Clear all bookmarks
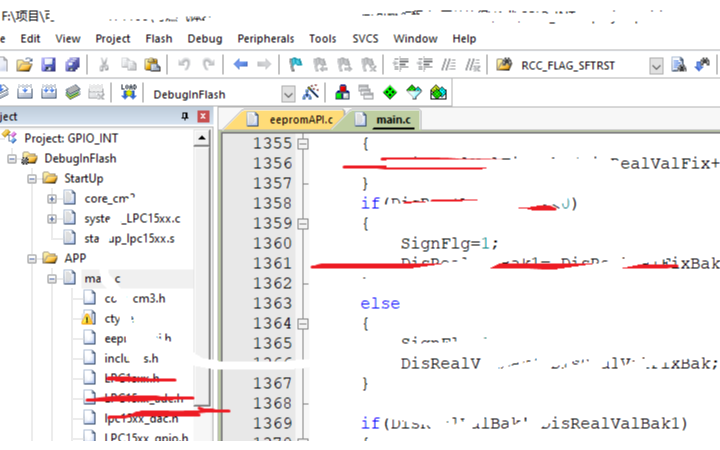The image size is (720, 450). click(368, 65)
